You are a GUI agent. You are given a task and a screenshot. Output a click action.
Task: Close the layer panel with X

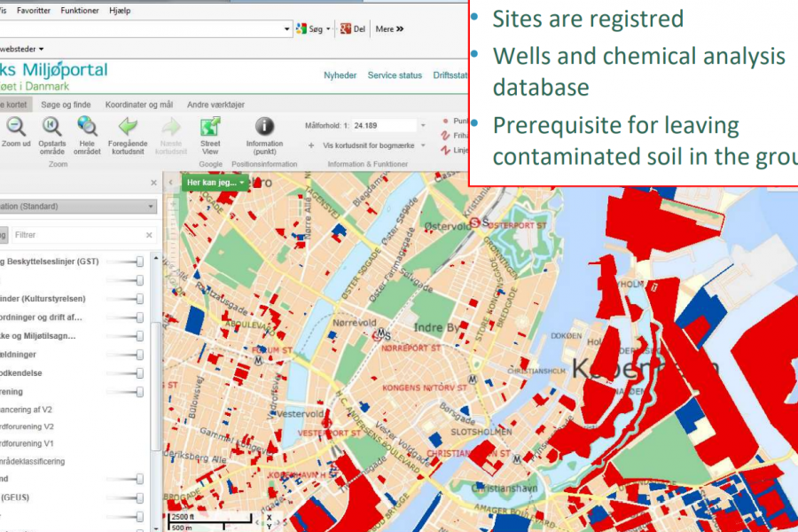153,183
